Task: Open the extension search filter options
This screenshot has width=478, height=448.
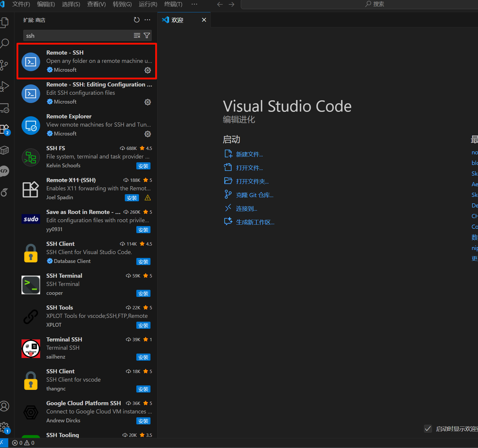Action: [147, 35]
